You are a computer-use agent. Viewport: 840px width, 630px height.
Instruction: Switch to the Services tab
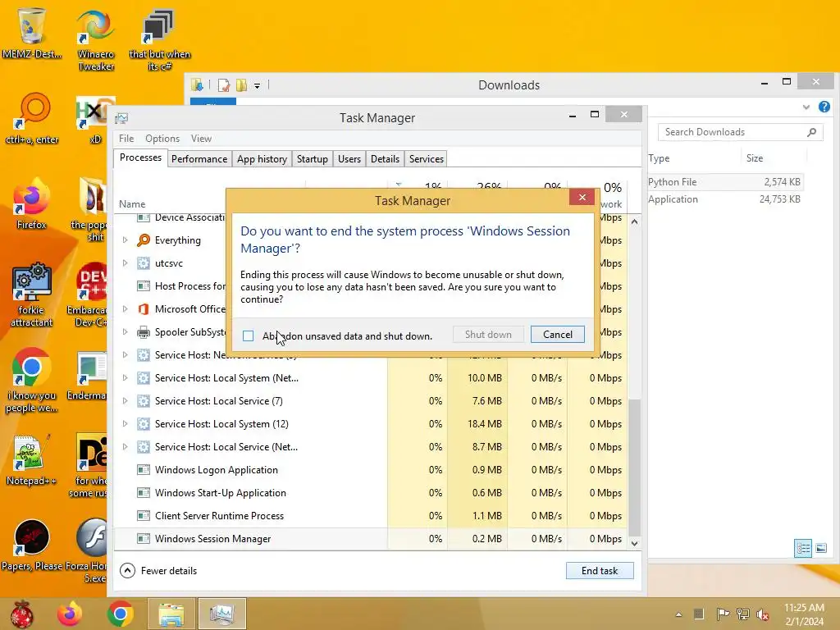click(427, 159)
